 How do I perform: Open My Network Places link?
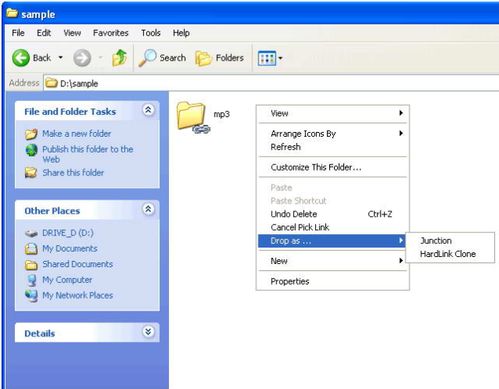coord(78,295)
